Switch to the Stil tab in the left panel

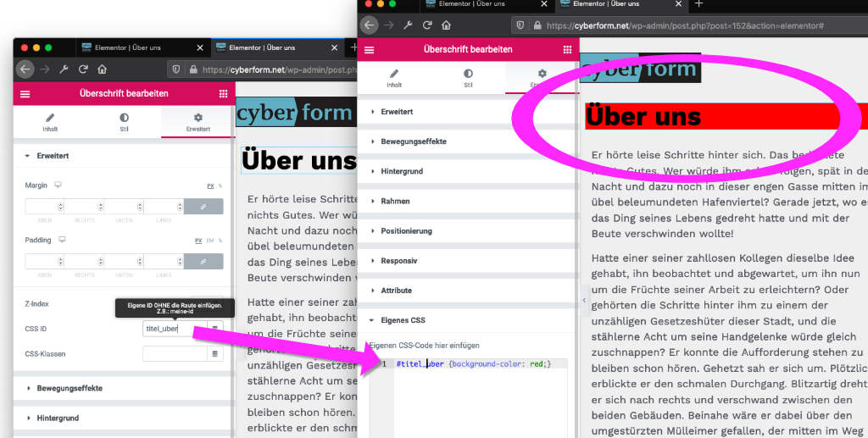click(124, 122)
